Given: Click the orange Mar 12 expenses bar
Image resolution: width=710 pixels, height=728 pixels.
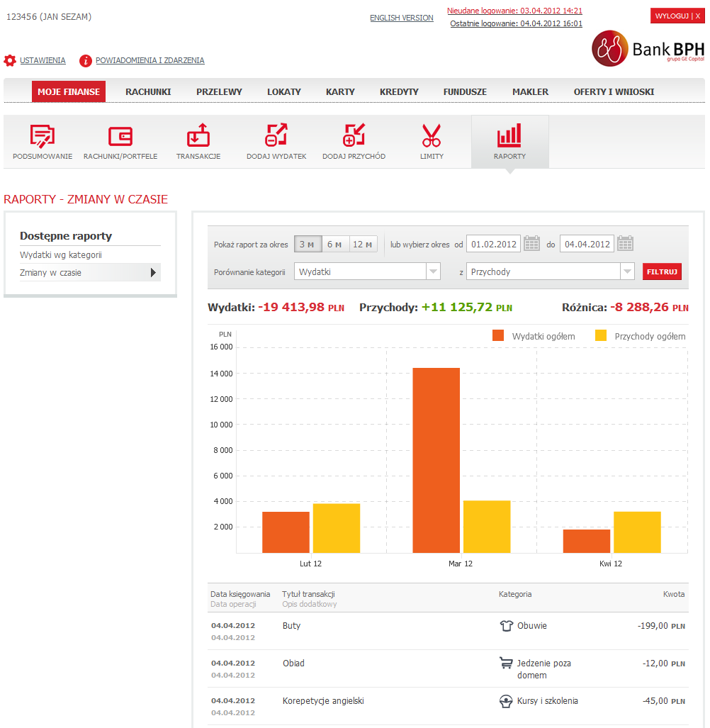Looking at the screenshot, I should [x=436, y=460].
